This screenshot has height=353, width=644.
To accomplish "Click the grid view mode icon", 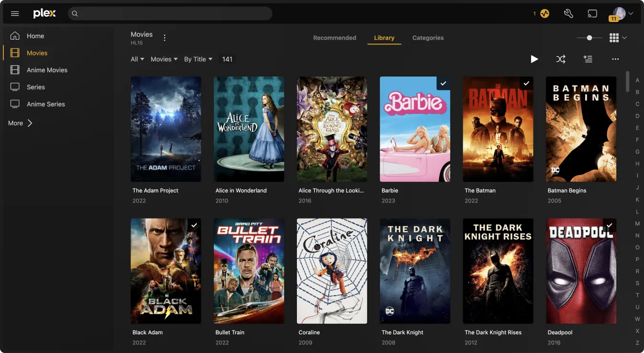I will (x=614, y=38).
